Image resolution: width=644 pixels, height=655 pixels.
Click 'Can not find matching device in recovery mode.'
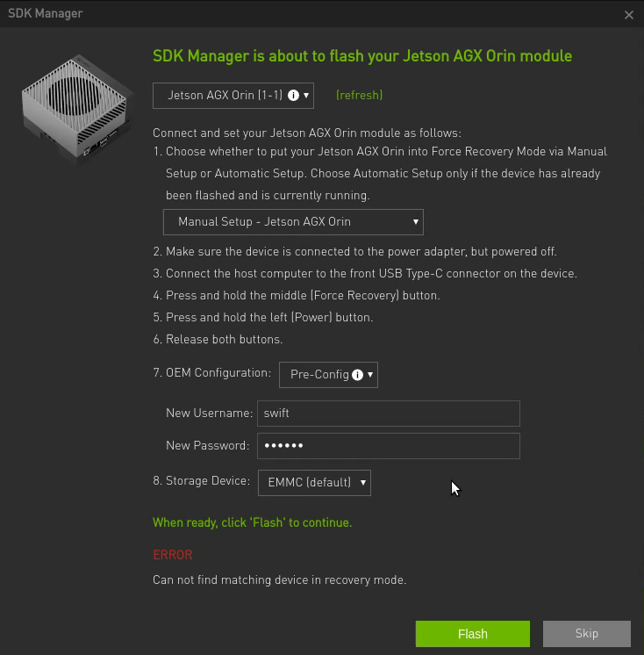click(280, 580)
